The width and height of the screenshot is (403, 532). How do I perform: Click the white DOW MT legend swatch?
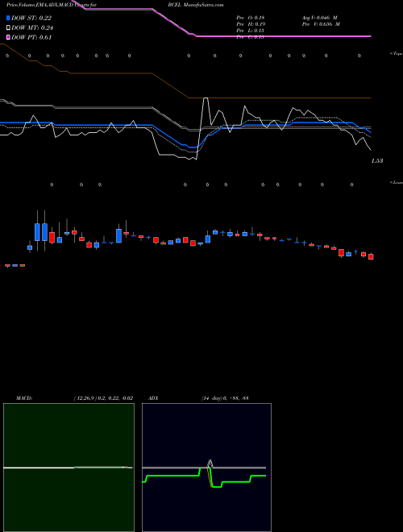point(8,28)
